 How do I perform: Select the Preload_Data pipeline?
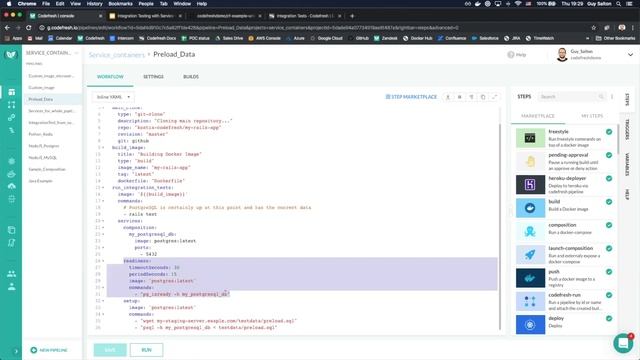(x=52, y=99)
